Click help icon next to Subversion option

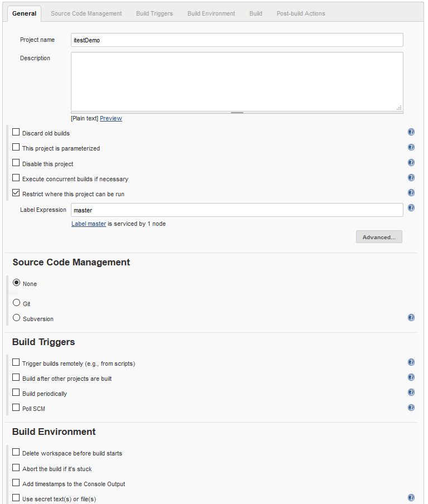tap(411, 318)
